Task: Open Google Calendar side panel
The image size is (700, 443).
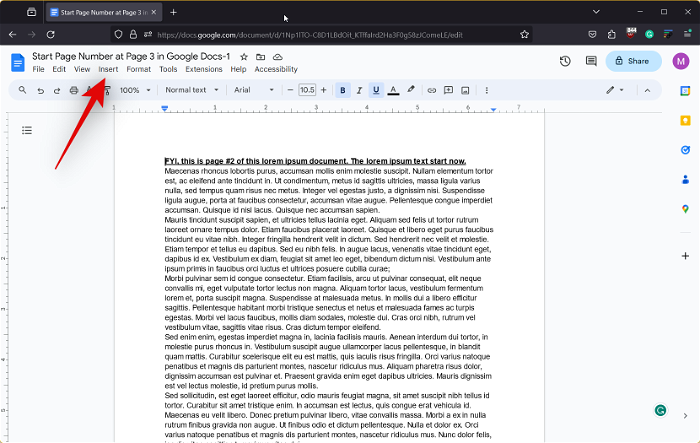Action: (685, 91)
